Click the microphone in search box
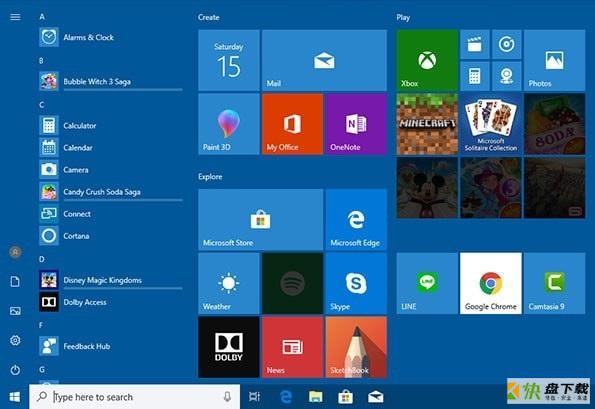The height and width of the screenshot is (409, 595). coord(227,397)
